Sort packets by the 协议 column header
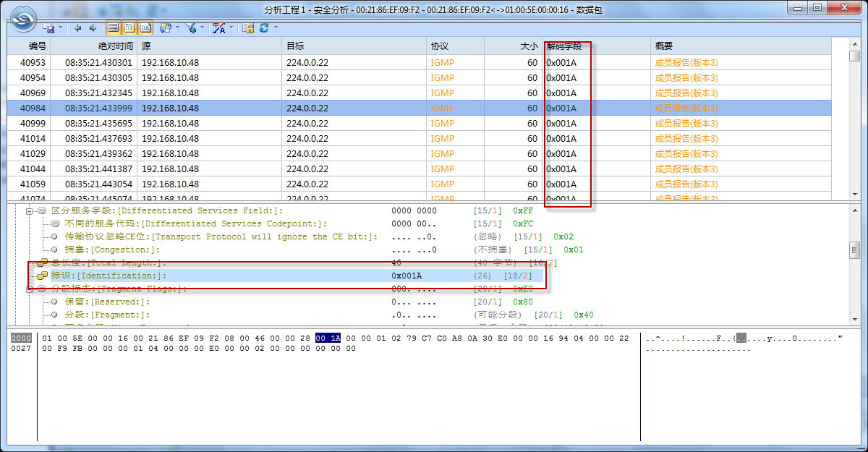Screen dimensions: 868x452 pos(440,46)
